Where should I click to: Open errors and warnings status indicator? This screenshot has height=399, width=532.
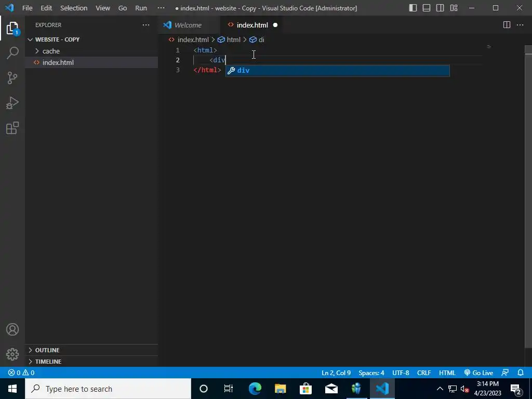tap(21, 373)
